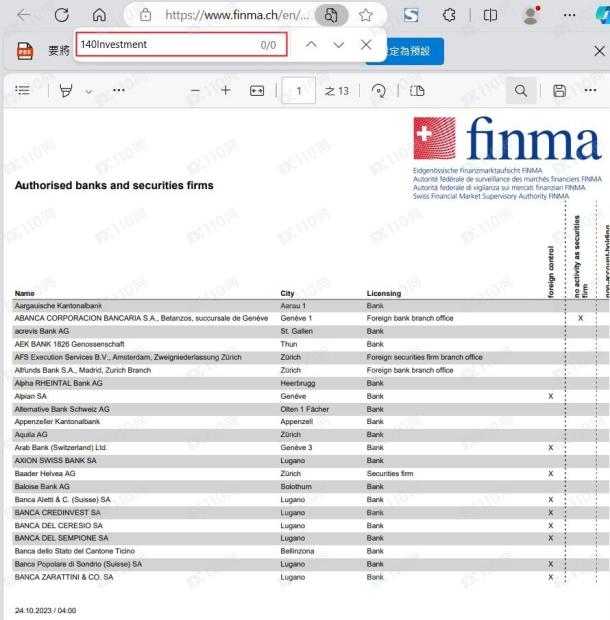610x620 pixels.
Task: Open browser Settings and more menu
Action: pyautogui.click(x=569, y=15)
